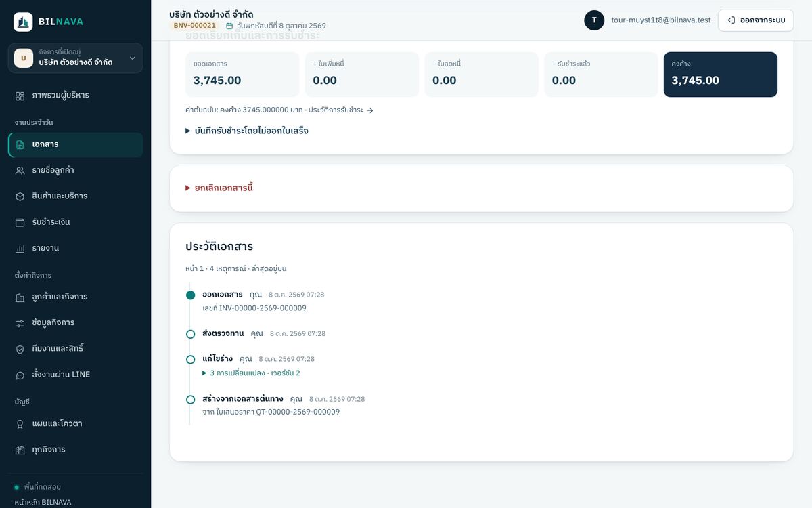812x508 pixels.
Task: Click the ประวัติเอกสาร heading
Action: tap(219, 247)
